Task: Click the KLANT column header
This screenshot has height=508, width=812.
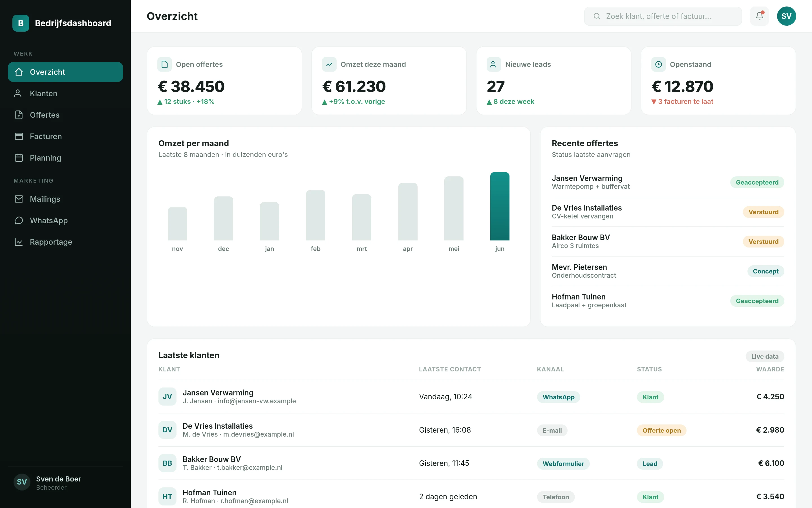Action: click(x=169, y=369)
